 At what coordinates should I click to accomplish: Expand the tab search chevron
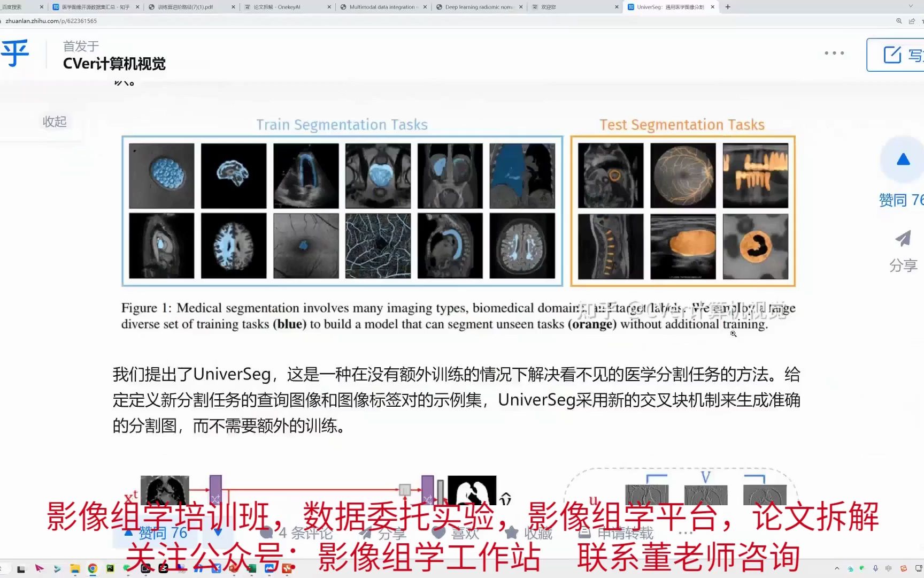click(x=911, y=6)
